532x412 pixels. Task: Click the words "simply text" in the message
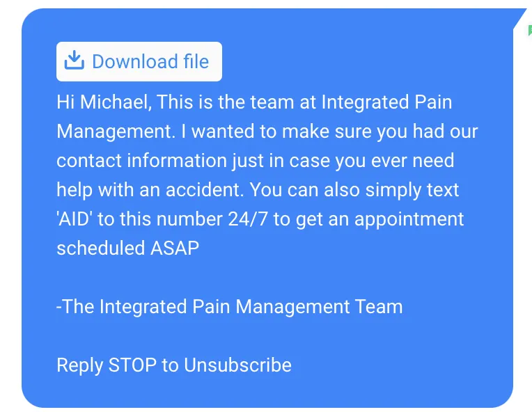pyautogui.click(x=412, y=190)
